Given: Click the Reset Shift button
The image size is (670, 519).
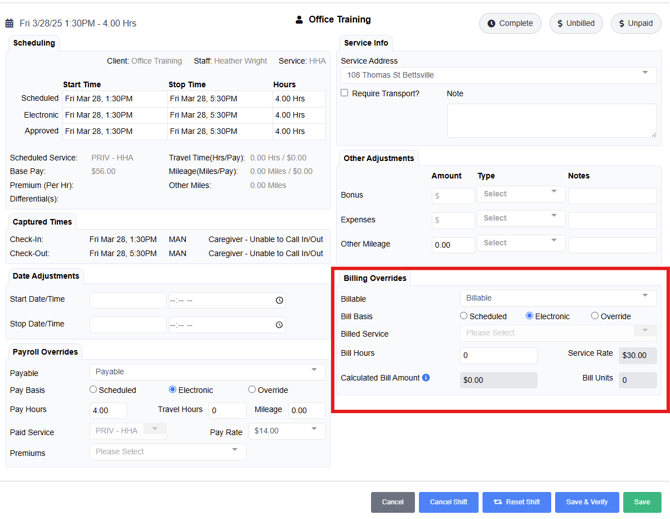Looking at the screenshot, I should point(516,502).
